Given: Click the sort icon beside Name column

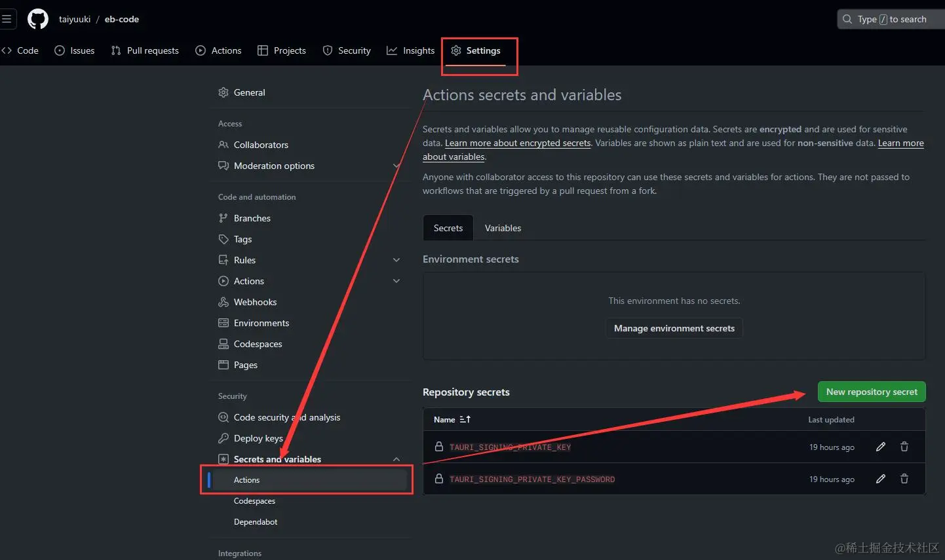Looking at the screenshot, I should 465,419.
